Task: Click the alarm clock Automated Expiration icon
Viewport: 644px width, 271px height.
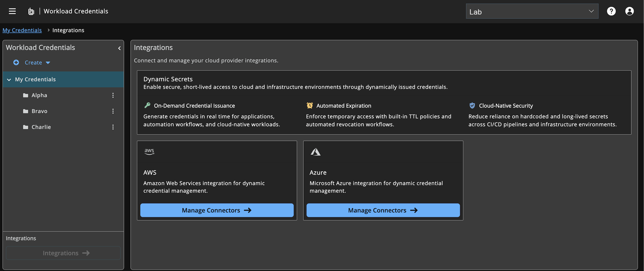Action: click(310, 105)
